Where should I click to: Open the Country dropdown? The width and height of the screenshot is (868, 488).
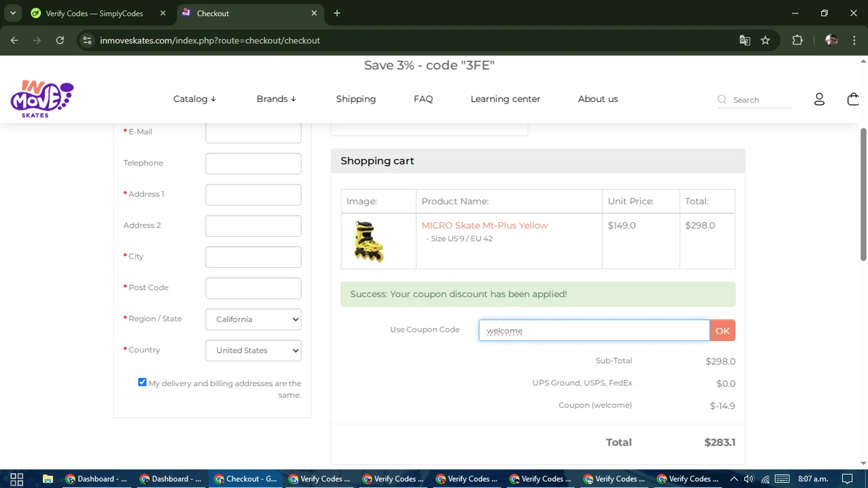point(253,351)
